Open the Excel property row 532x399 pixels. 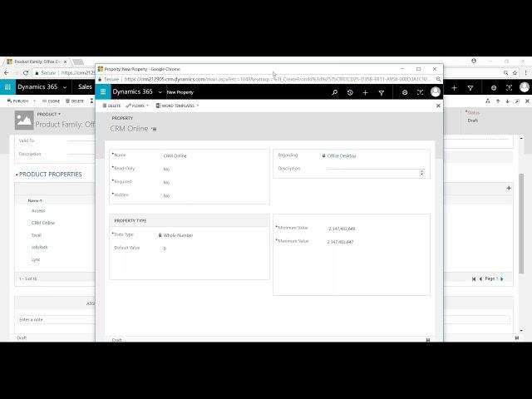tap(37, 235)
